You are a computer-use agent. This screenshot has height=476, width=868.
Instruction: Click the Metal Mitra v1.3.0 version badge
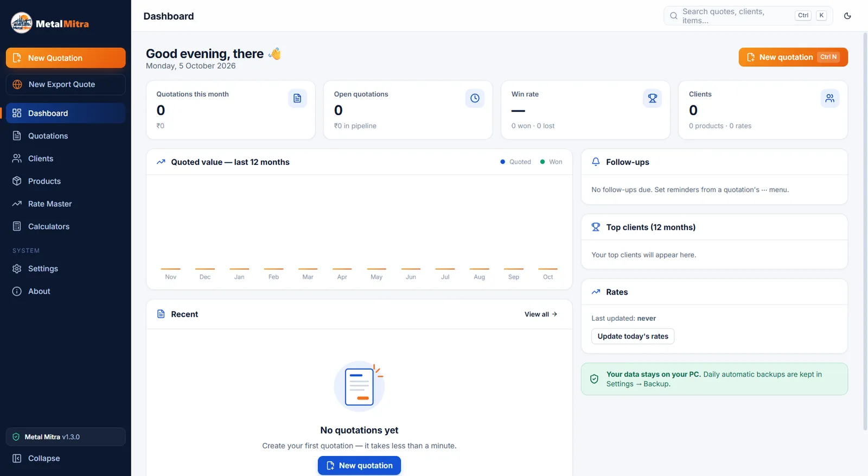point(66,437)
